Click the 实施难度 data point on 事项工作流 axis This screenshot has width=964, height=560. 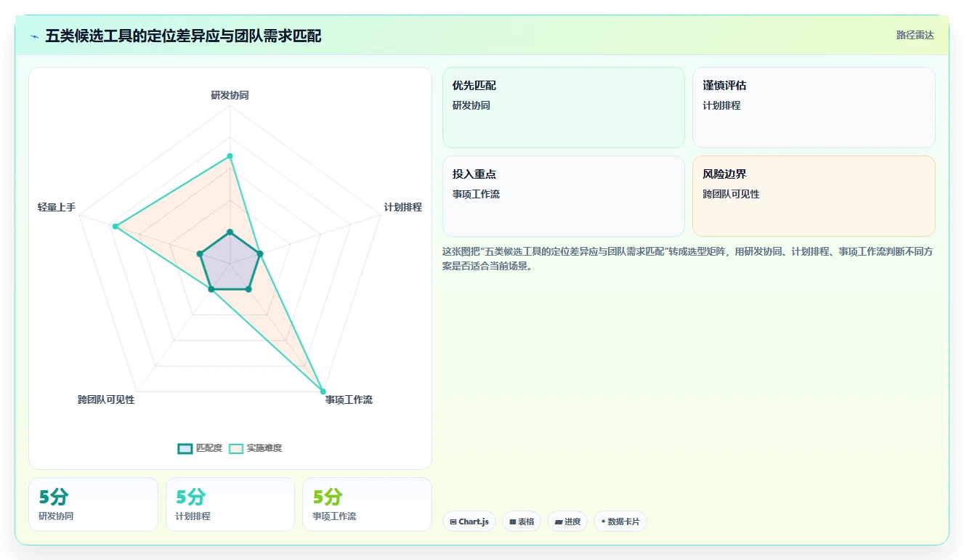pyautogui.click(x=323, y=391)
